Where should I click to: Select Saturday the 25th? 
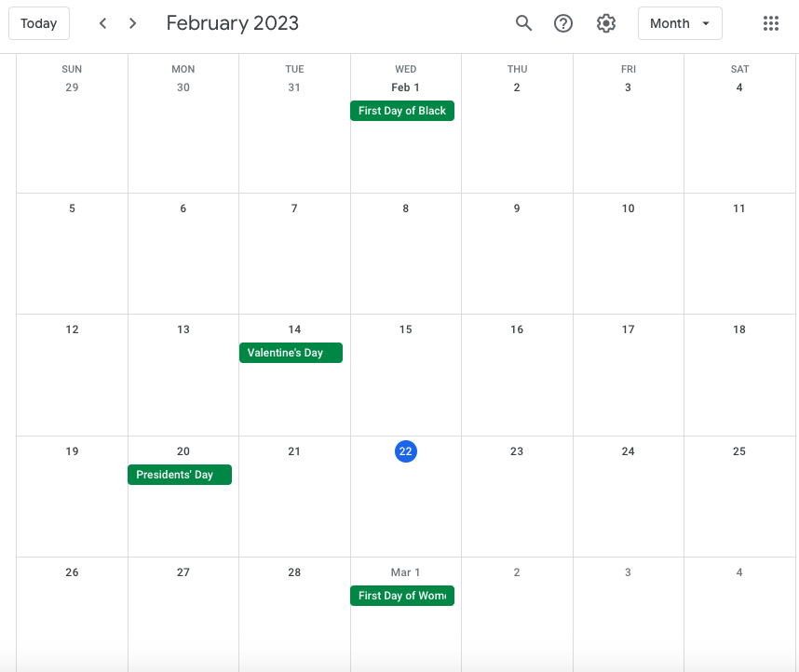(x=739, y=451)
